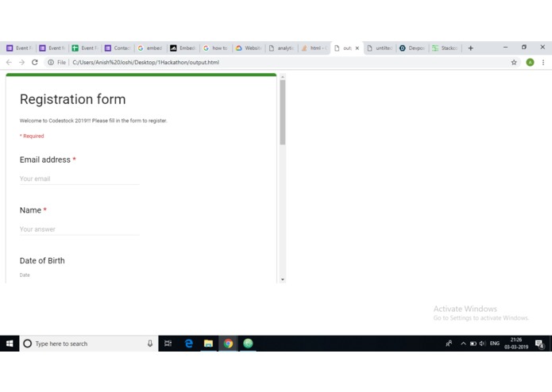Reload the output.html page
The height and width of the screenshot is (392, 552).
(34, 62)
